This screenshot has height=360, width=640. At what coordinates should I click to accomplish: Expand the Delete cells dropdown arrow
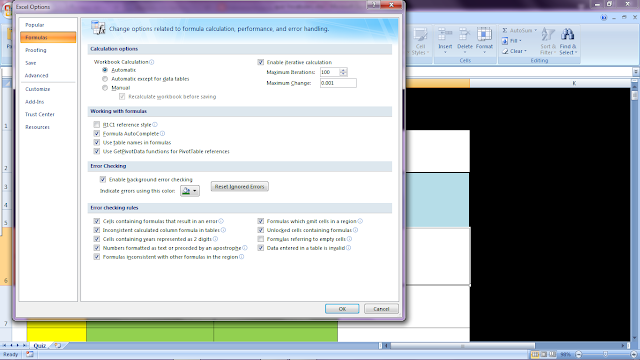[464, 52]
